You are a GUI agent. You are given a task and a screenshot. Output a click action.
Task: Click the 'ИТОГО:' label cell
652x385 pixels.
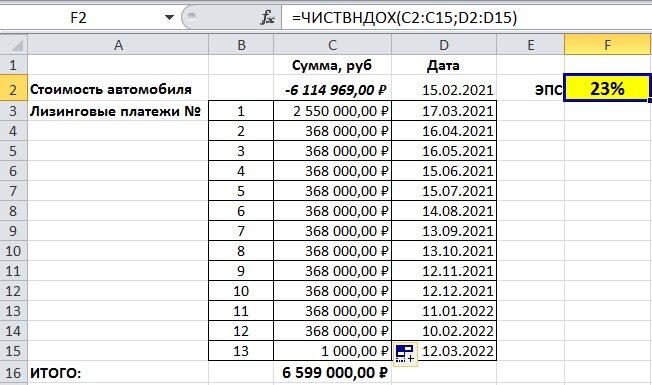[x=118, y=373]
